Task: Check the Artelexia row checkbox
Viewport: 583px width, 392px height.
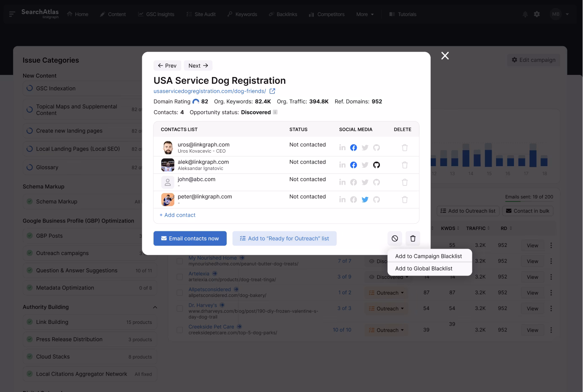Action: pos(180,277)
